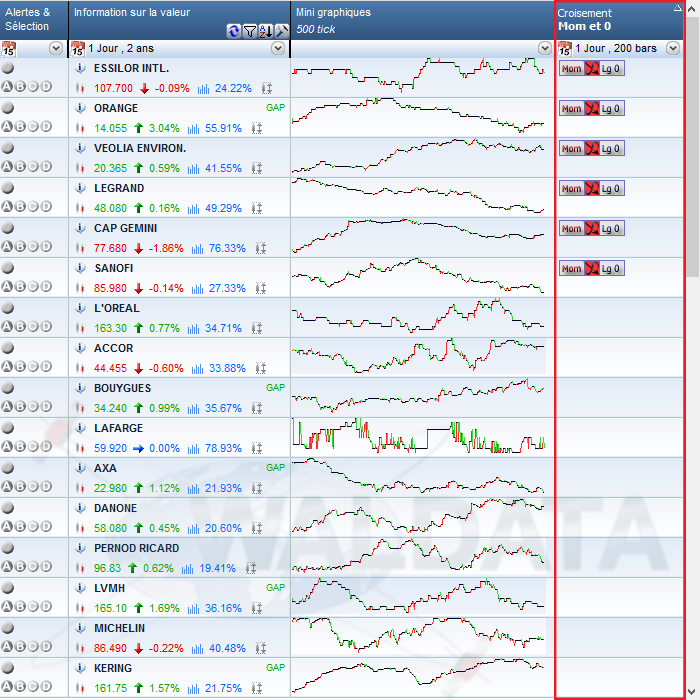Open the Mini graphiques column dropdown
700x700 pixels.
(x=545, y=48)
